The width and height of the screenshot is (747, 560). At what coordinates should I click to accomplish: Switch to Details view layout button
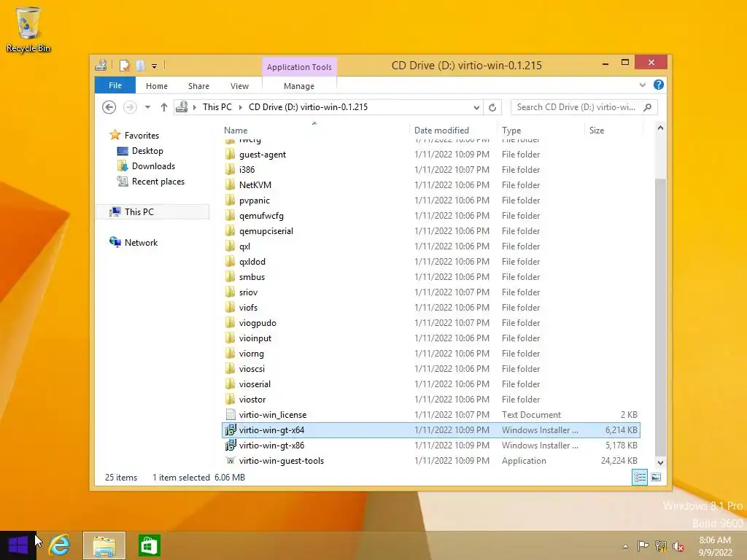pyautogui.click(x=639, y=477)
